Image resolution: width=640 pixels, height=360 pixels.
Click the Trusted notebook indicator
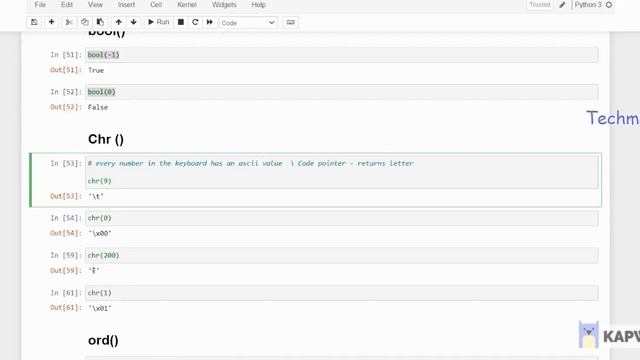pyautogui.click(x=540, y=5)
